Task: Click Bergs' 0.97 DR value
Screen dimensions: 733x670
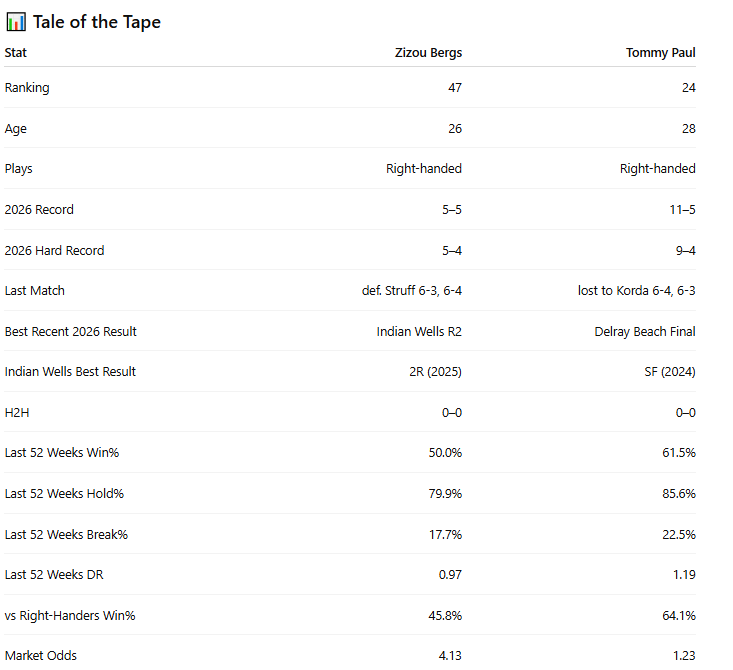Action: [450, 575]
